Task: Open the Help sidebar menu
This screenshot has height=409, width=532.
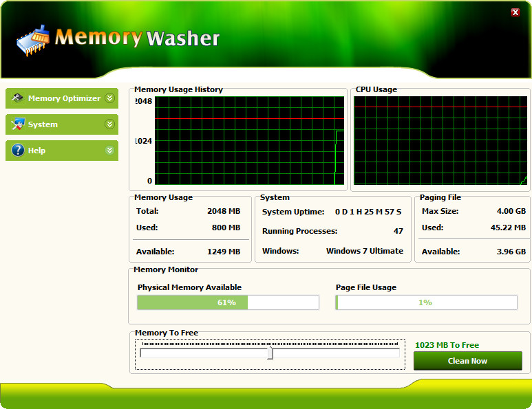Action: pyautogui.click(x=62, y=151)
